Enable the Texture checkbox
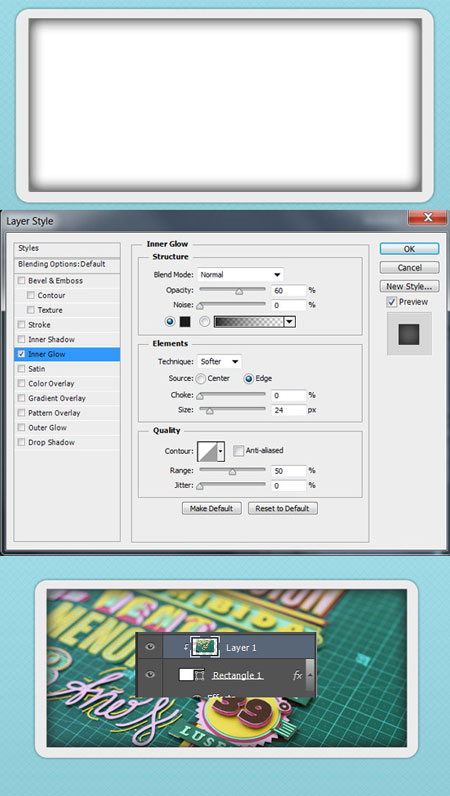This screenshot has width=450, height=796. coord(31,310)
